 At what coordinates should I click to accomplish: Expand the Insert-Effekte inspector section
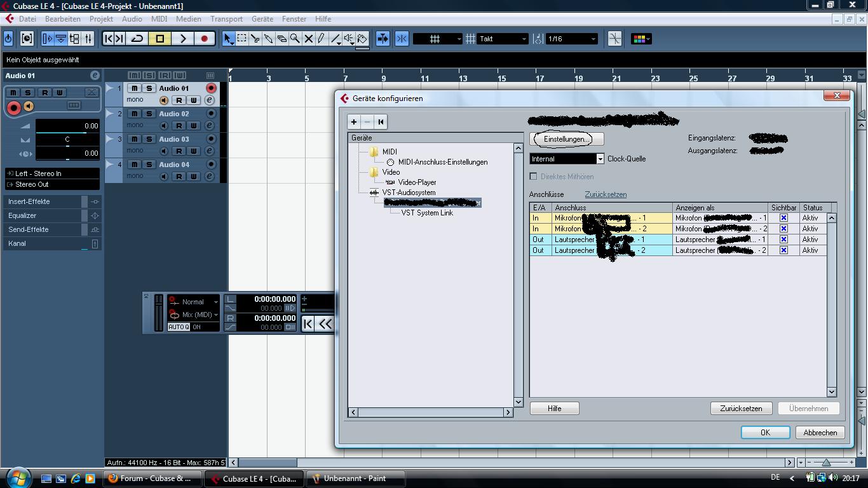[x=52, y=201]
